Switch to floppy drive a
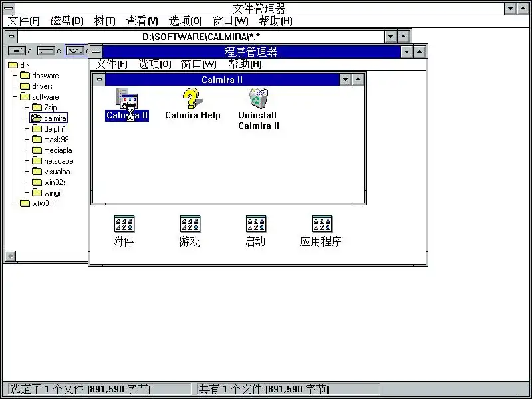The height and width of the screenshot is (399, 532). click(x=20, y=51)
